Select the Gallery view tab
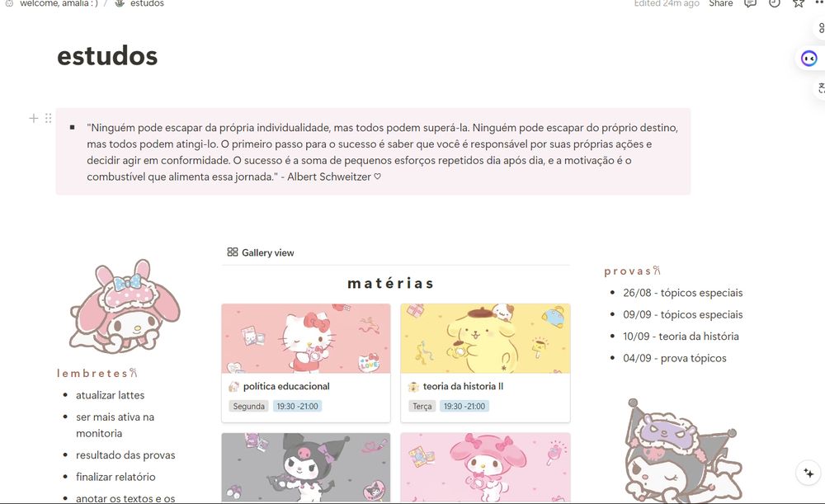This screenshot has width=825, height=504. tap(261, 252)
